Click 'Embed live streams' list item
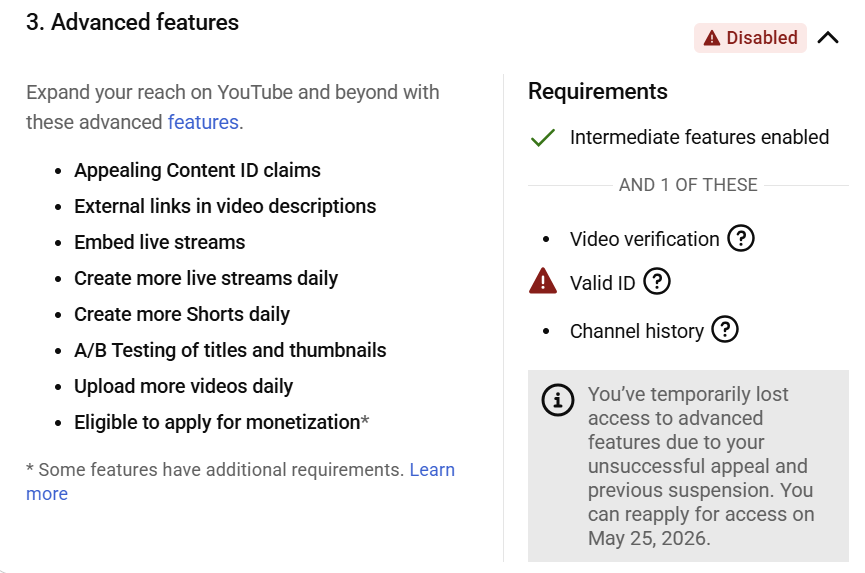The width and height of the screenshot is (865, 573). (x=160, y=242)
